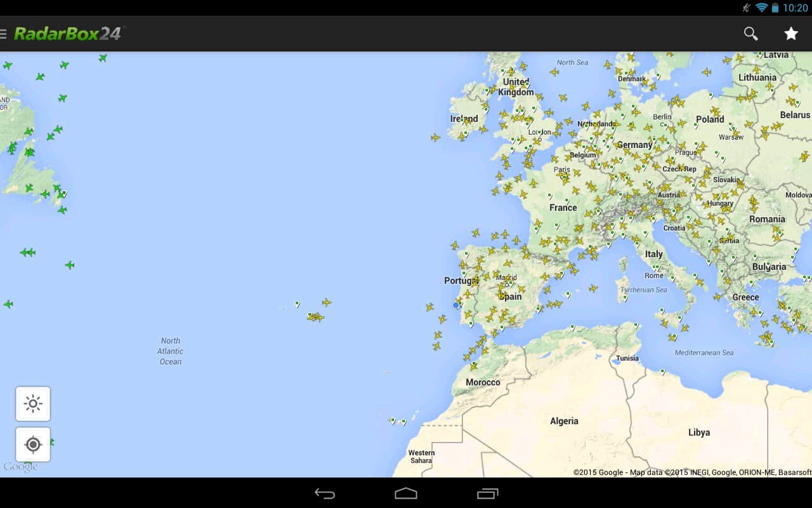Toggle map brightness with sun button
Viewport: 812px width, 508px height.
33,404
